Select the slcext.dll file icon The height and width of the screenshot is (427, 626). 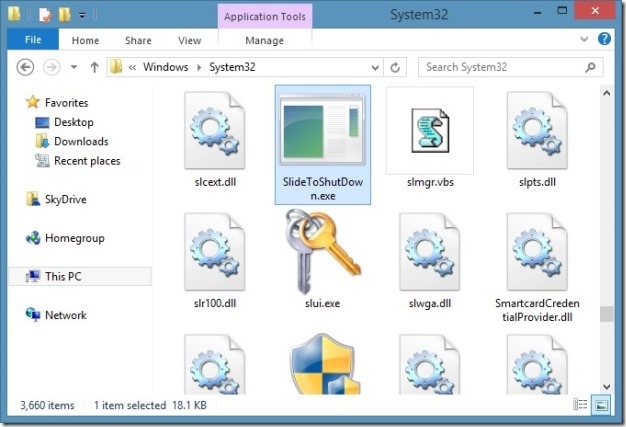pyautogui.click(x=215, y=130)
